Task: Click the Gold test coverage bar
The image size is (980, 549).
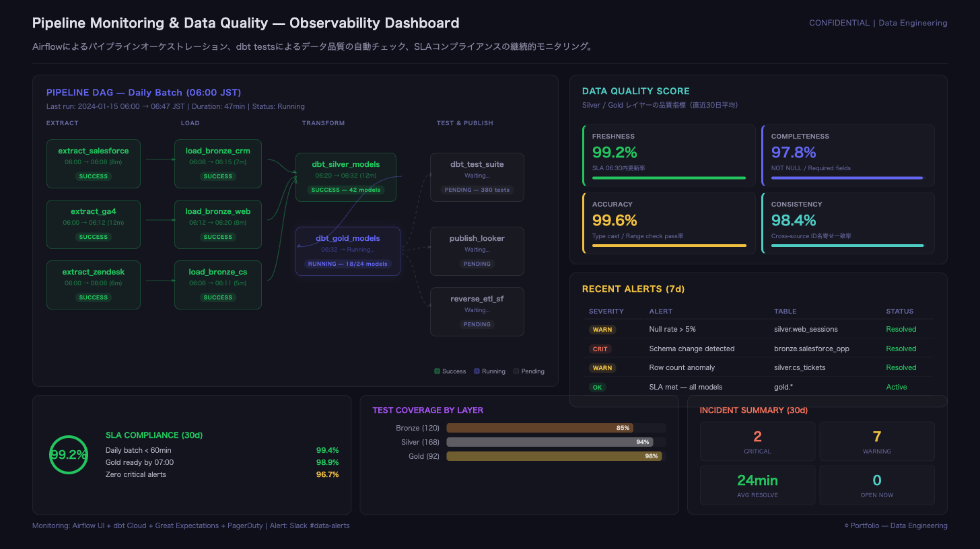Action: (554, 456)
